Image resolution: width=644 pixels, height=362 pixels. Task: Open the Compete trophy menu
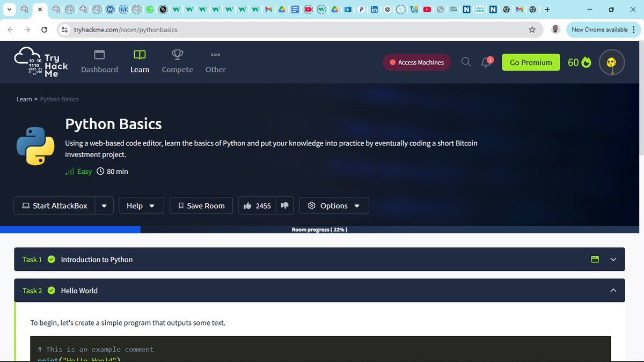(177, 62)
